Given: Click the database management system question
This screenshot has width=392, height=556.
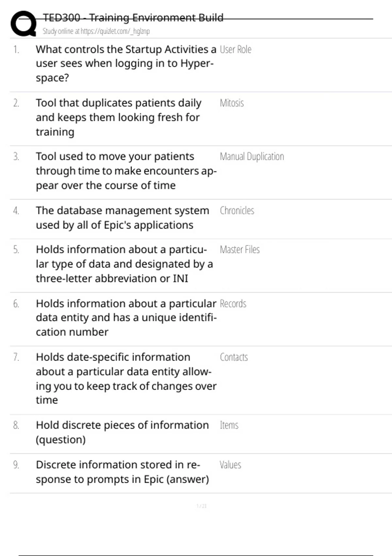Looking at the screenshot, I should point(122,218).
